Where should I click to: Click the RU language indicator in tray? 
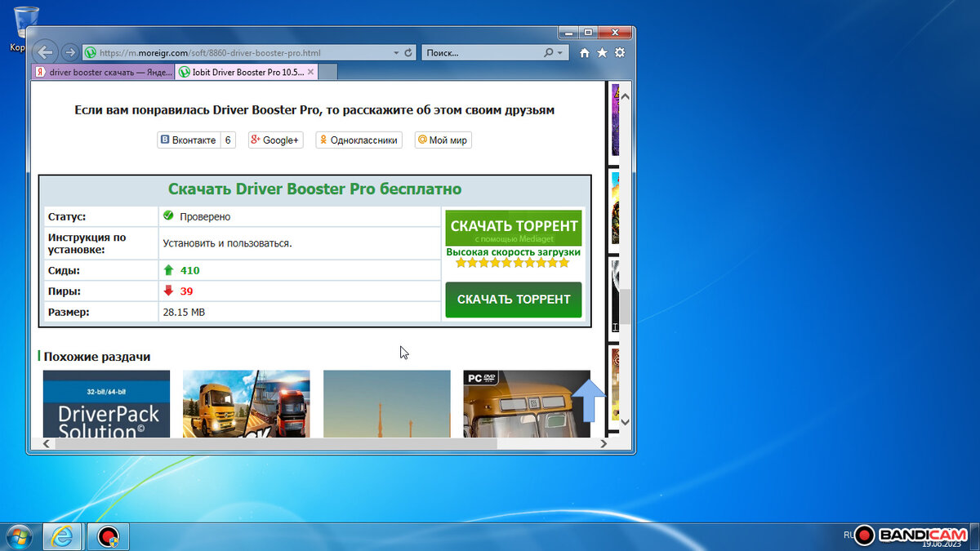(849, 535)
